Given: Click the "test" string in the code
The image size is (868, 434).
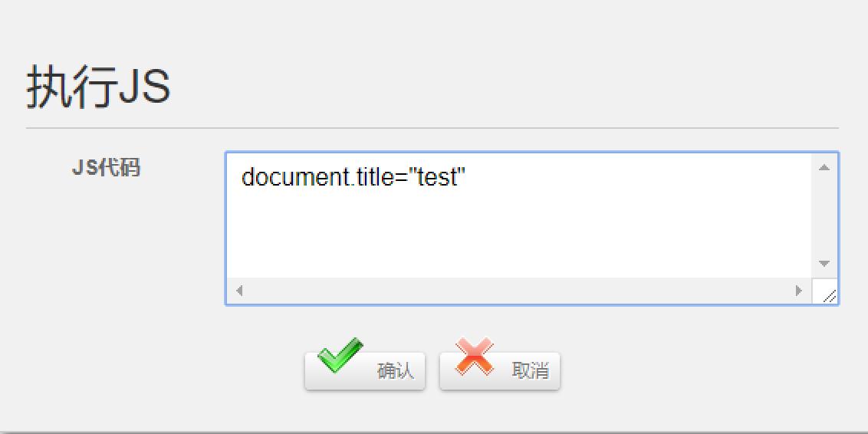Looking at the screenshot, I should (437, 178).
